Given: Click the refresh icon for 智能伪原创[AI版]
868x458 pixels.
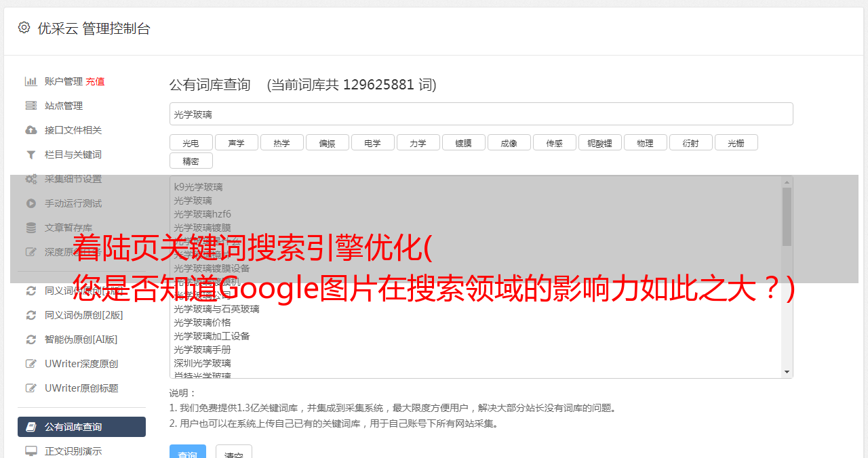Looking at the screenshot, I should (x=31, y=339).
